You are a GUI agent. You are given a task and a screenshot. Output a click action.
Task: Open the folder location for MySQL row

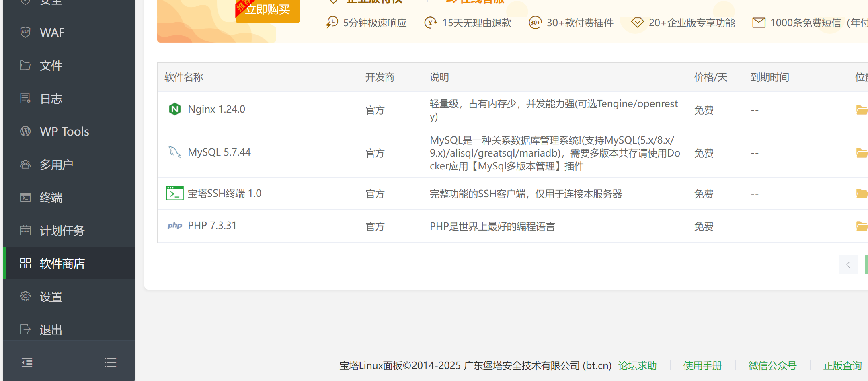[862, 153]
